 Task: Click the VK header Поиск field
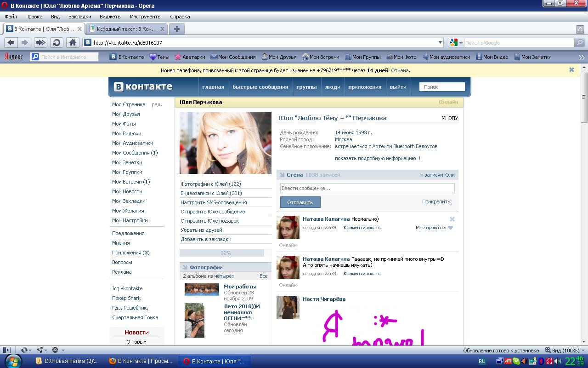click(x=442, y=87)
